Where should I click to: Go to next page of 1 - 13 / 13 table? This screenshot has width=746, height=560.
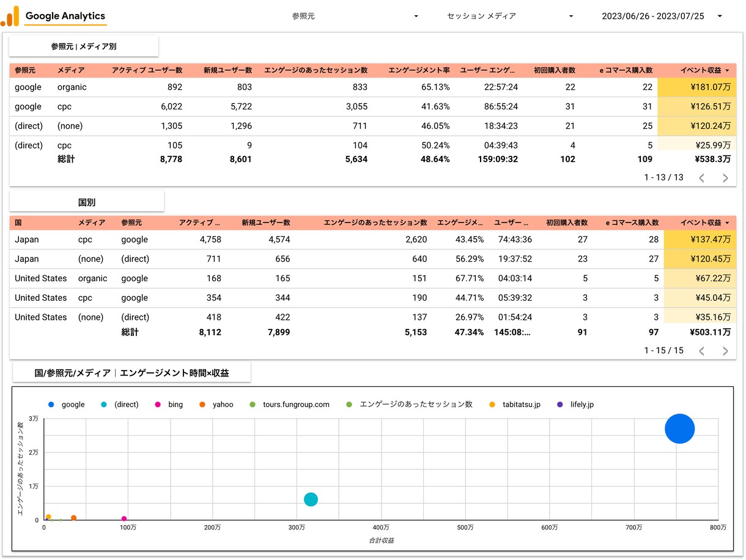tap(725, 178)
